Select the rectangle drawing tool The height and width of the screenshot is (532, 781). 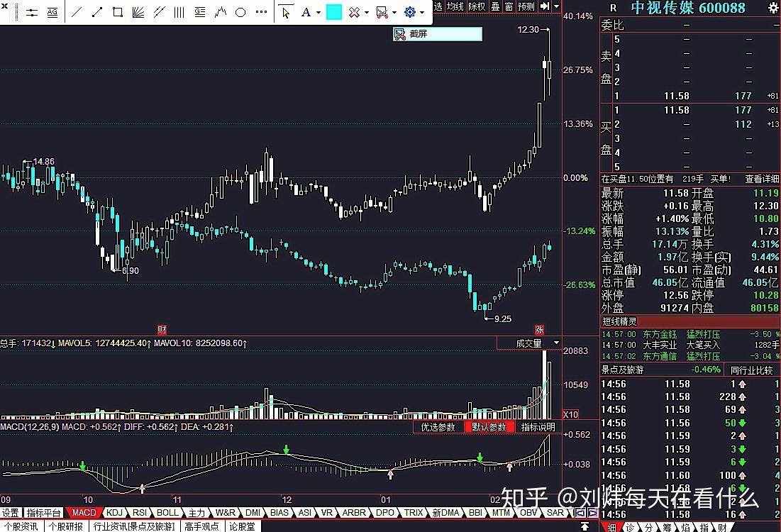coord(118,13)
